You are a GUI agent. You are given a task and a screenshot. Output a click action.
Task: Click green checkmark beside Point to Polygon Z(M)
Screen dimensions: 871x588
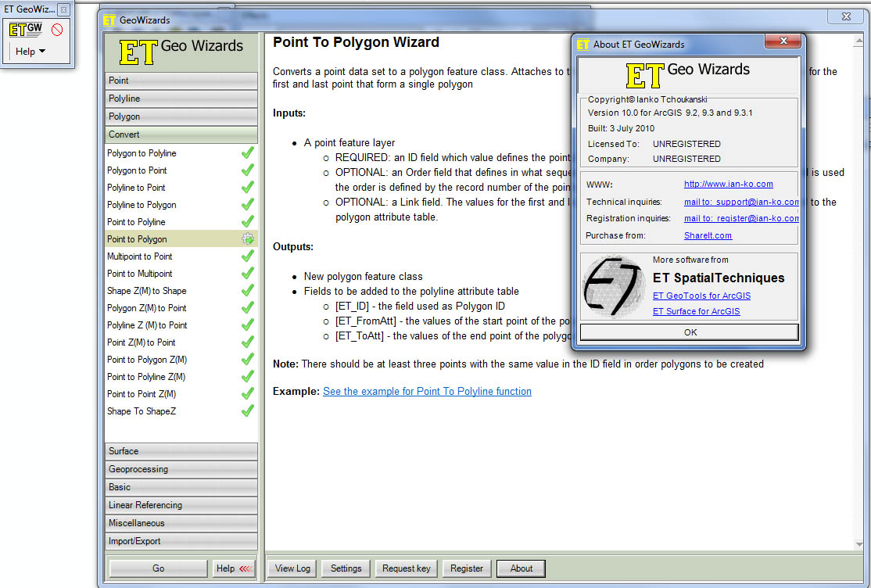248,360
